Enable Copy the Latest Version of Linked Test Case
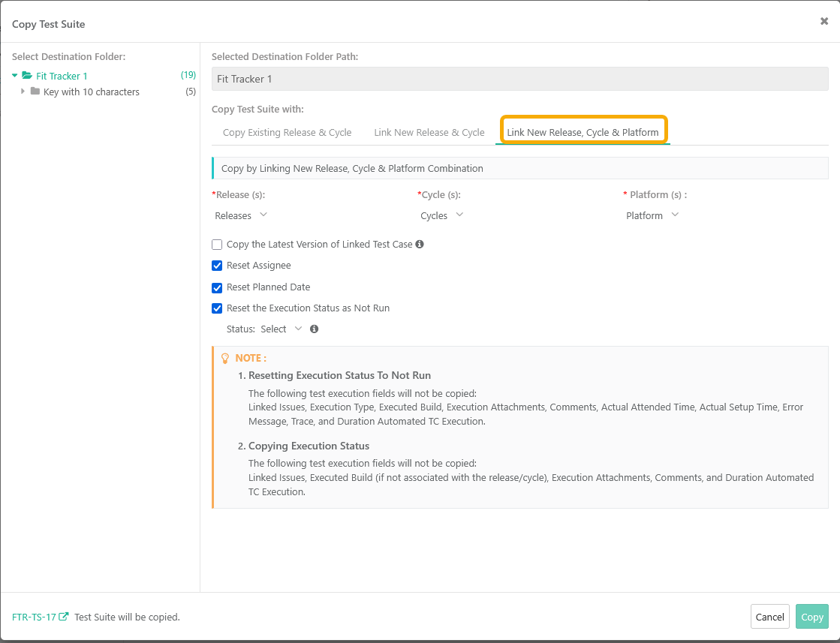Screen dimensions: 840x643 [217, 245]
